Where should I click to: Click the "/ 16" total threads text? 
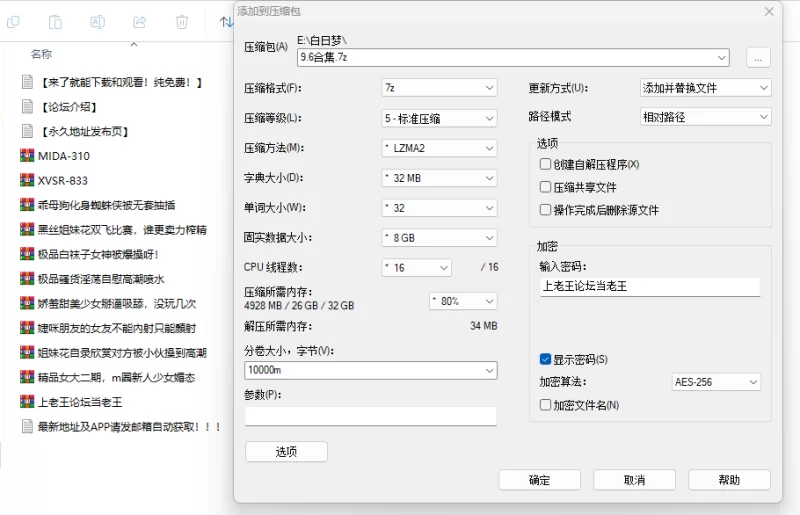pos(489,267)
